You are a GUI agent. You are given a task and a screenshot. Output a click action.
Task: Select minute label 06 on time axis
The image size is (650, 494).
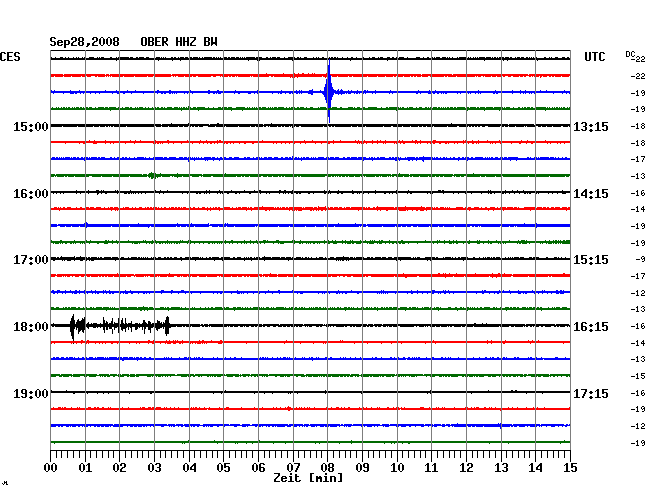click(x=258, y=467)
